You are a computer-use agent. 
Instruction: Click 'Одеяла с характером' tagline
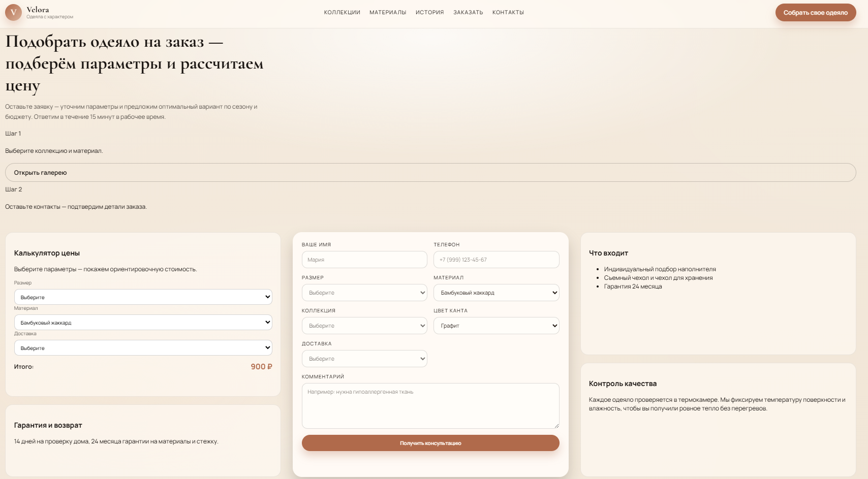pos(50,17)
